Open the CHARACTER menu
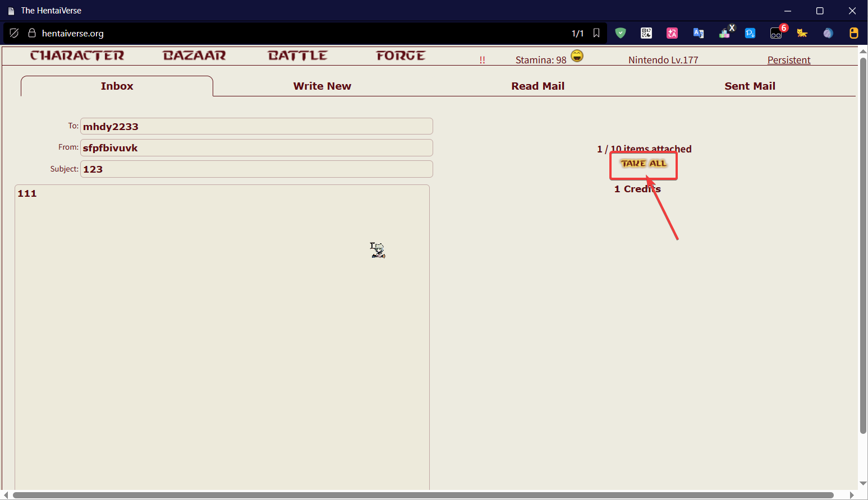Screen dimensions: 868x500 click(77, 55)
